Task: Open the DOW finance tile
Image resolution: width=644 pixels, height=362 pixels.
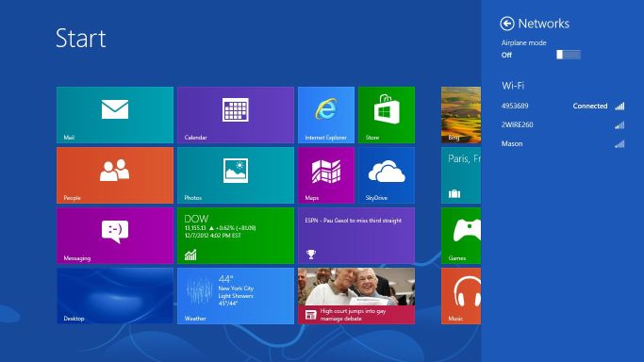Action: pyautogui.click(x=236, y=236)
